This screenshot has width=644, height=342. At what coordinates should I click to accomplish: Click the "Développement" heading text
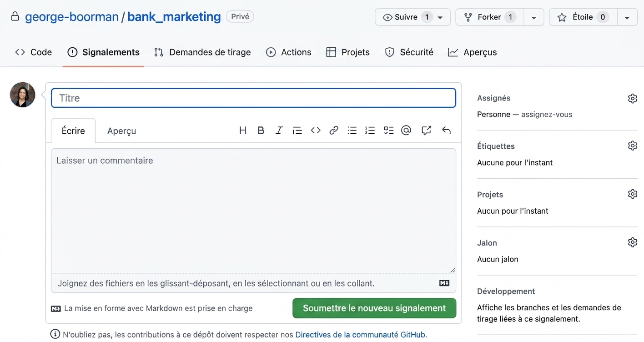tap(506, 291)
